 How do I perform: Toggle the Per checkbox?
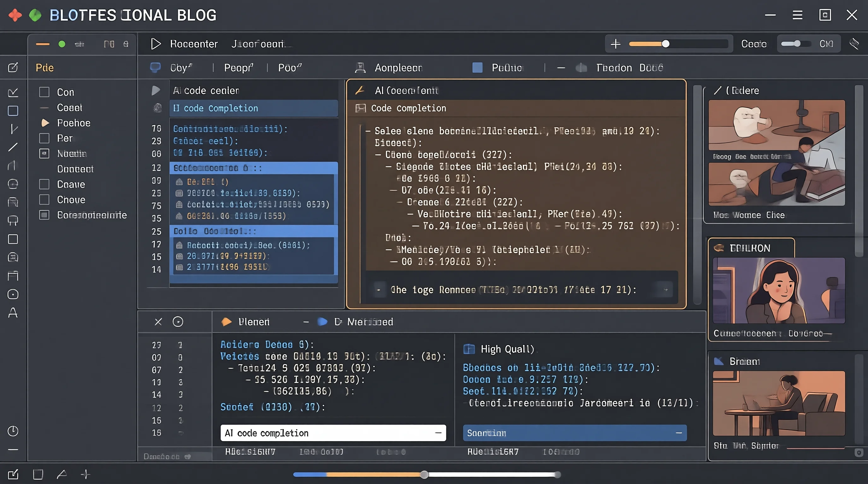(44, 138)
